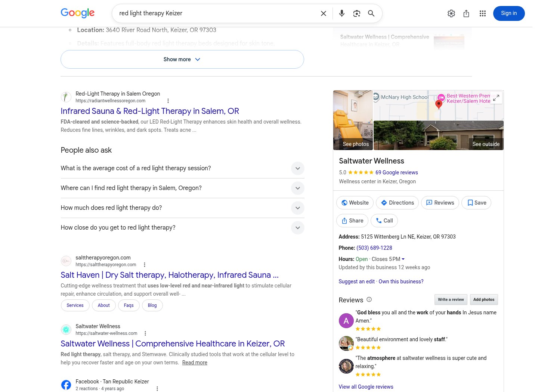Sign in to Google account
Image resolution: width=538 pixels, height=392 pixels.
pyautogui.click(x=509, y=13)
